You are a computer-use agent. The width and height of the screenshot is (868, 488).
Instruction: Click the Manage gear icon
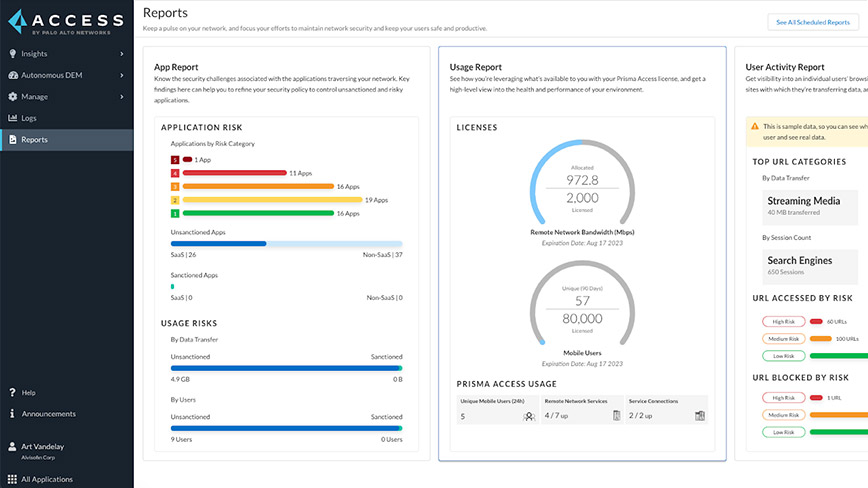(x=12, y=97)
